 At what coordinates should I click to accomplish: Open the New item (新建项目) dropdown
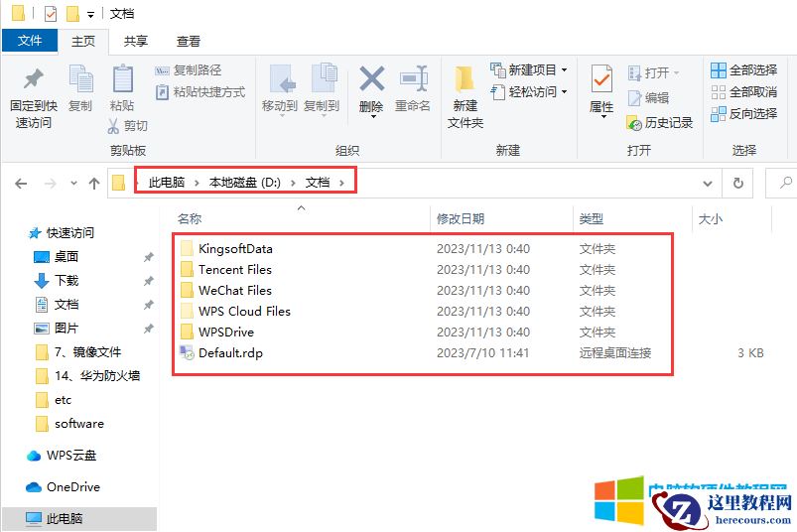[529, 69]
